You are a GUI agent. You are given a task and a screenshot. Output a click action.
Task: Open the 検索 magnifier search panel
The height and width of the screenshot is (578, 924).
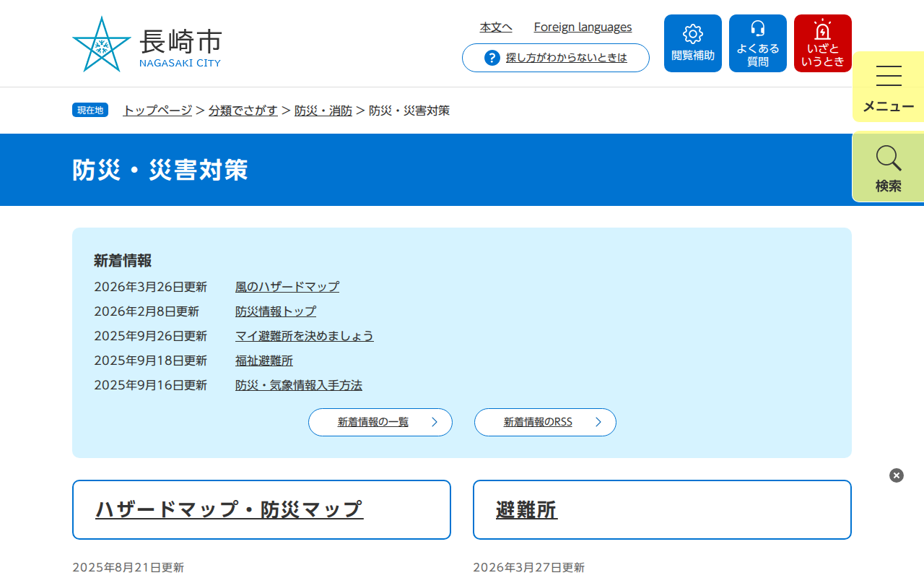[x=889, y=167]
